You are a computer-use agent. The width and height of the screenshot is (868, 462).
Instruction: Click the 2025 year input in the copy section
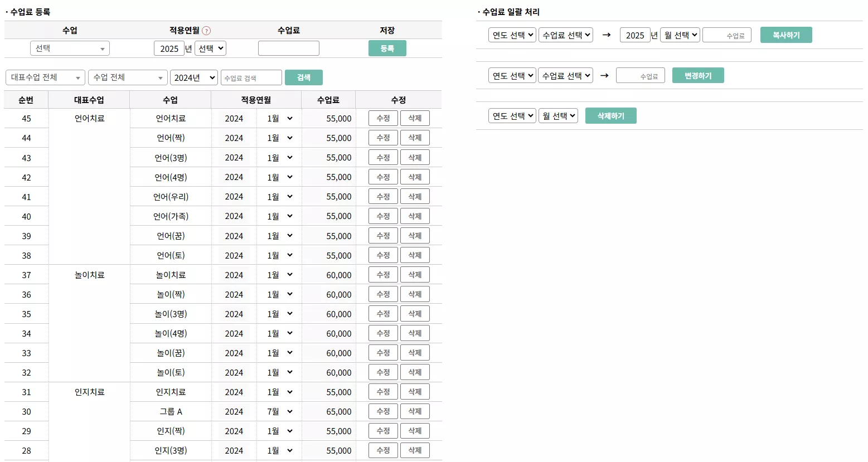(635, 35)
